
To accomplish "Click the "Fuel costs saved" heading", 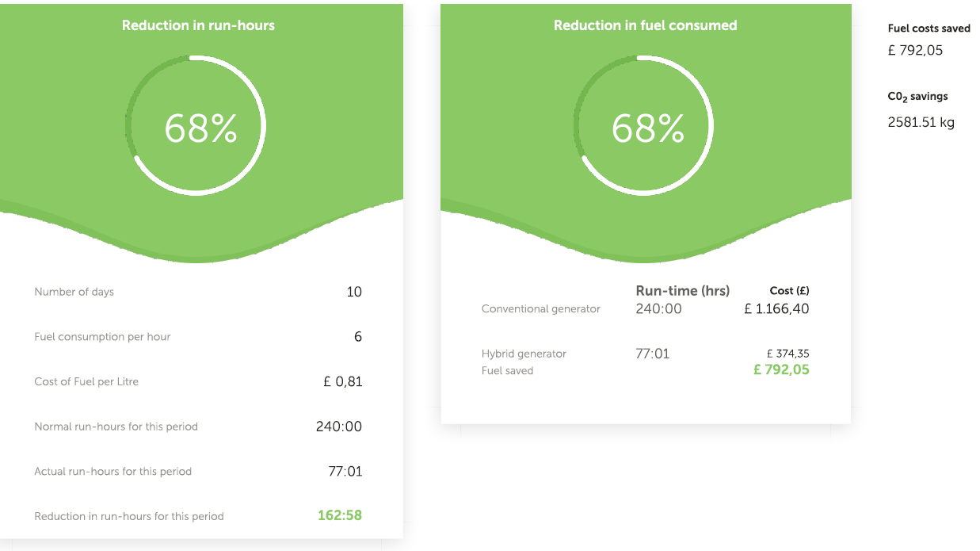I will pos(929,29).
